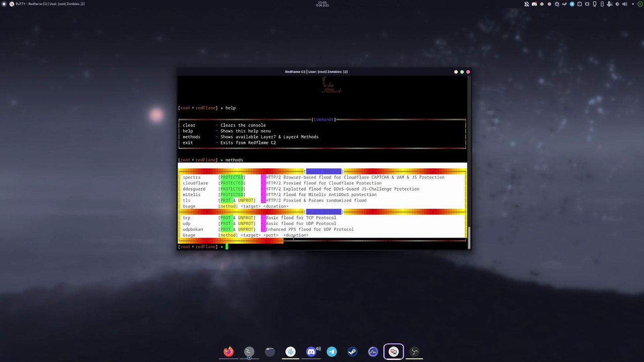644x362 pixels.
Task: Open the Discord app in the dock
Action: click(x=311, y=352)
